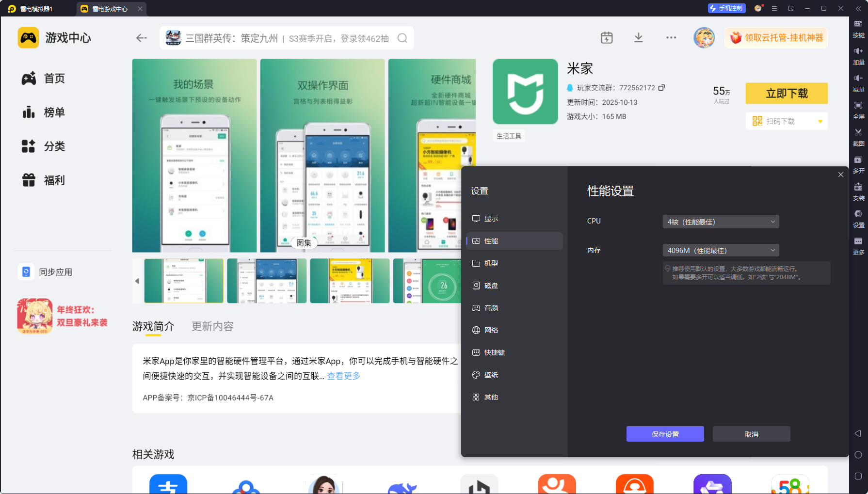
Task: Click the 查看更多 link
Action: 344,376
